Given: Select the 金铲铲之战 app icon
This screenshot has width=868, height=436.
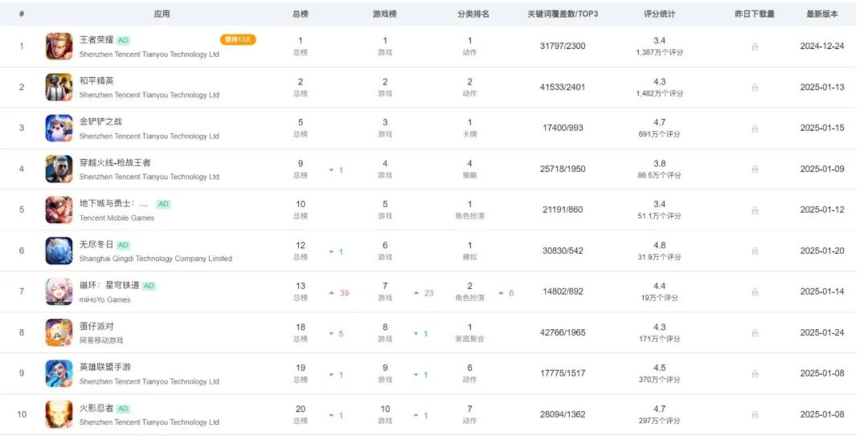Looking at the screenshot, I should pos(59,128).
